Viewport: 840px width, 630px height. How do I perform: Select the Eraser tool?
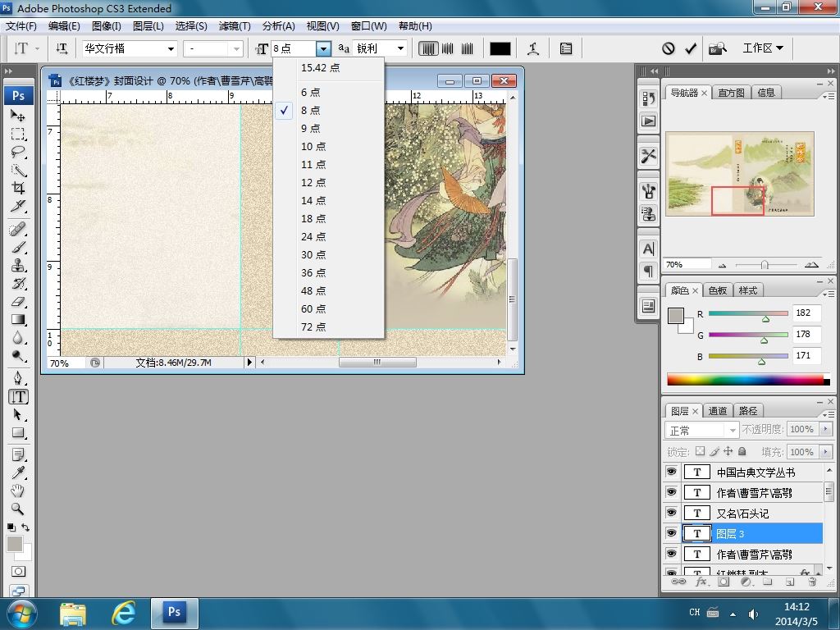[18, 302]
